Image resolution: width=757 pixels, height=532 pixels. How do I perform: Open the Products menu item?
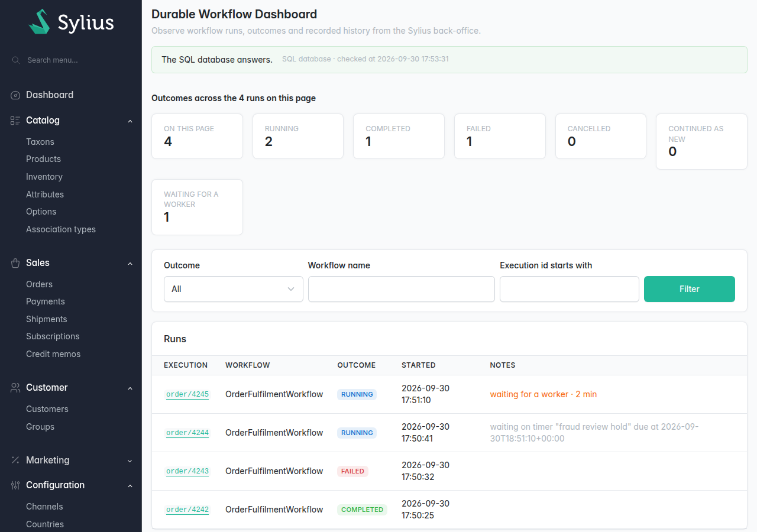43,159
